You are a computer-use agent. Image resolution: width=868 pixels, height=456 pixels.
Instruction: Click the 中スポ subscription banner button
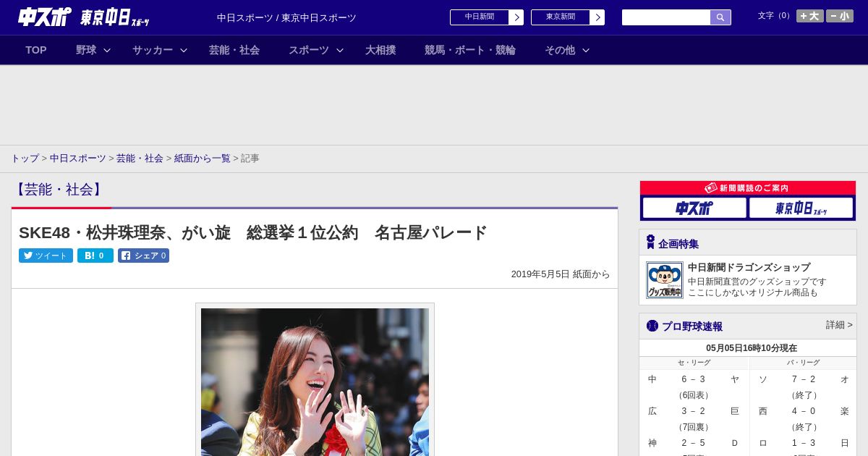[694, 208]
